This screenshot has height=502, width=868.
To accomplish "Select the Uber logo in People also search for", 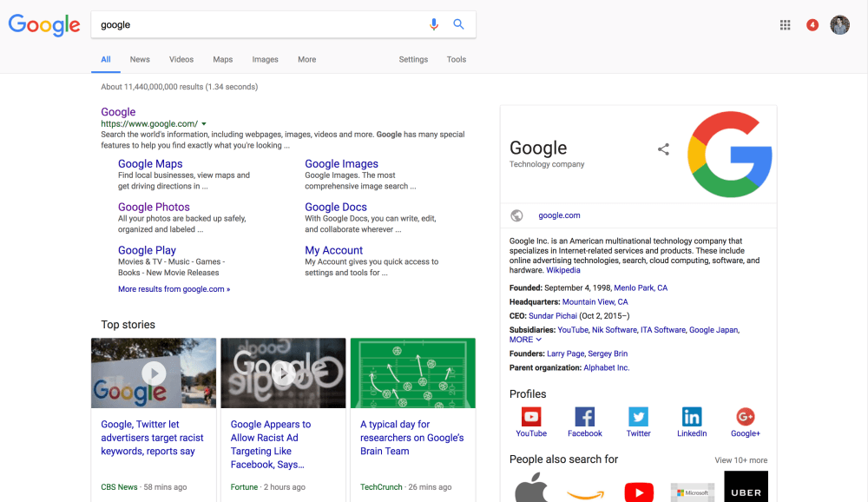I will (746, 486).
